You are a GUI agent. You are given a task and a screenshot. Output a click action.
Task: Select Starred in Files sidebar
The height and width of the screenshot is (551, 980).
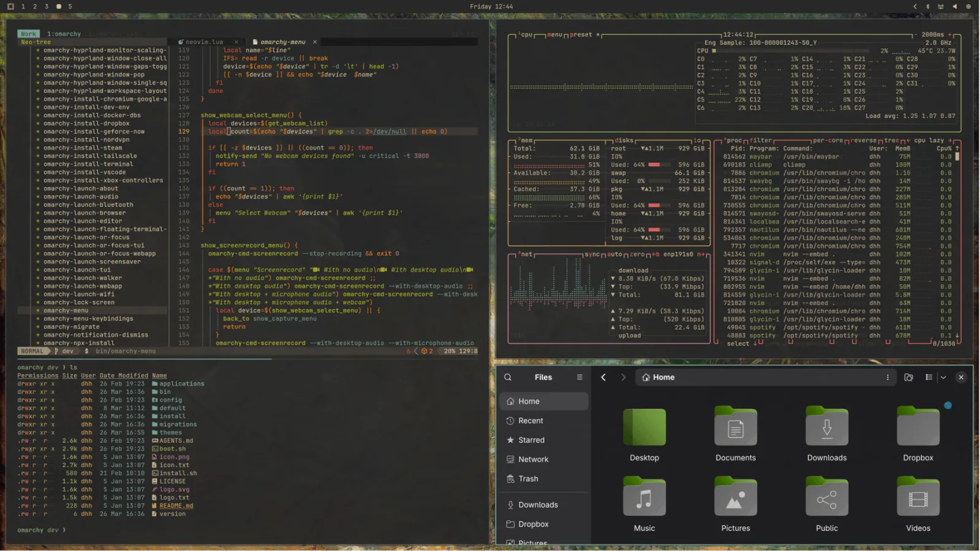(543, 440)
